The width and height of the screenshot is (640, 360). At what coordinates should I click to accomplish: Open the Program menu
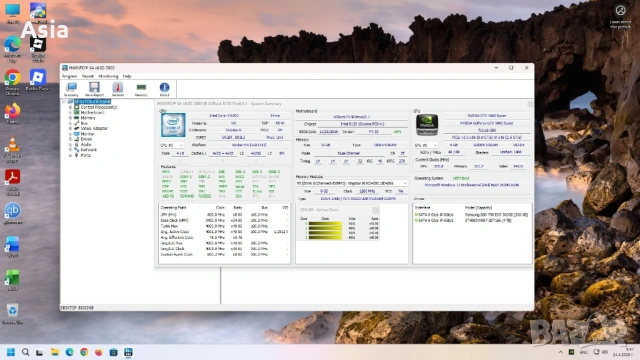tap(69, 76)
